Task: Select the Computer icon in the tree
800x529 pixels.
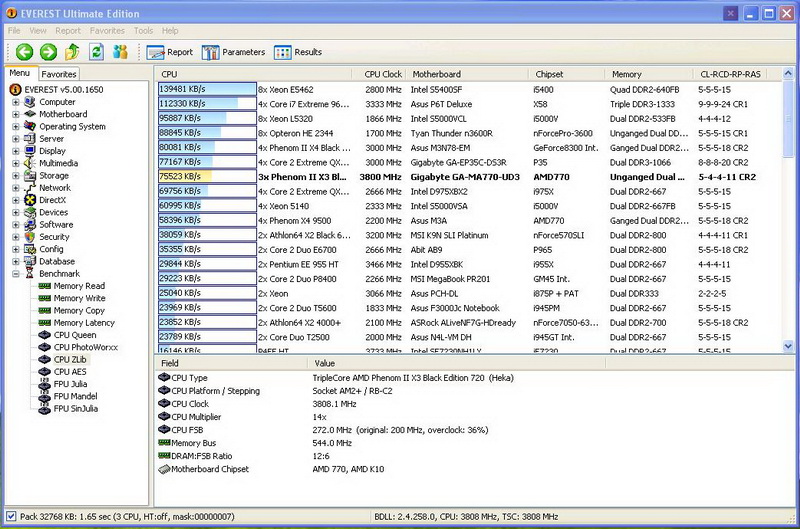Action: (x=30, y=102)
